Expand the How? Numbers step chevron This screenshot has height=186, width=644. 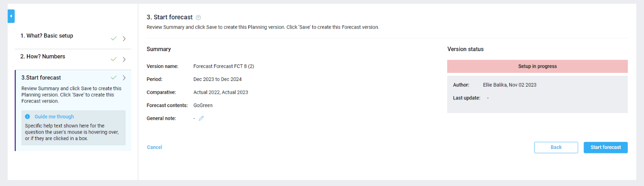point(124,60)
